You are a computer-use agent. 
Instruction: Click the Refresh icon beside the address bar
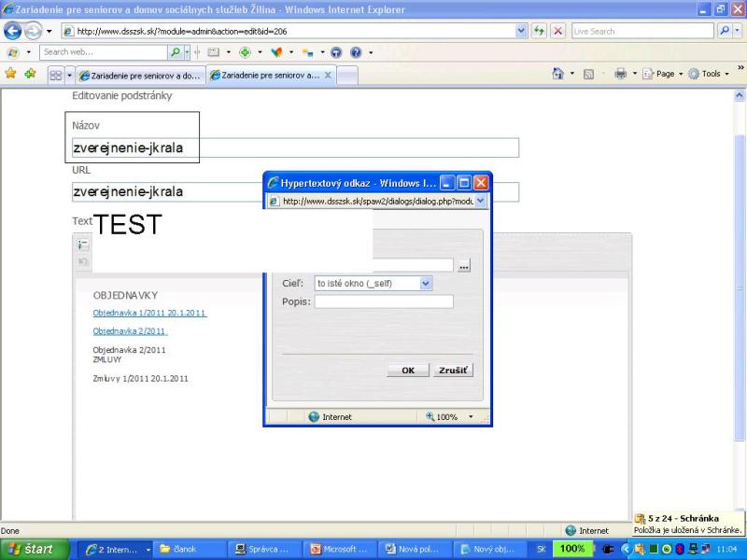click(x=539, y=31)
